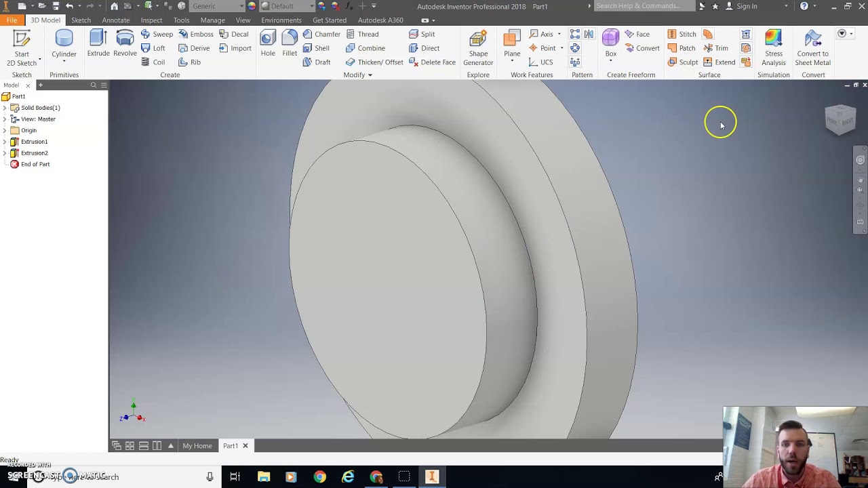The width and height of the screenshot is (868, 488).
Task: Open the Shell tool
Action: (x=316, y=48)
